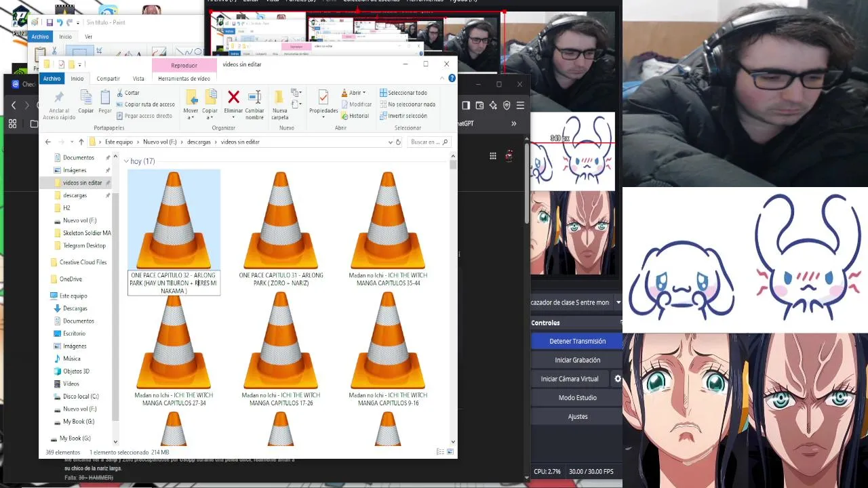This screenshot has width=868, height=488.
Task: Open Herramientas de vídeo tab
Action: [x=184, y=79]
